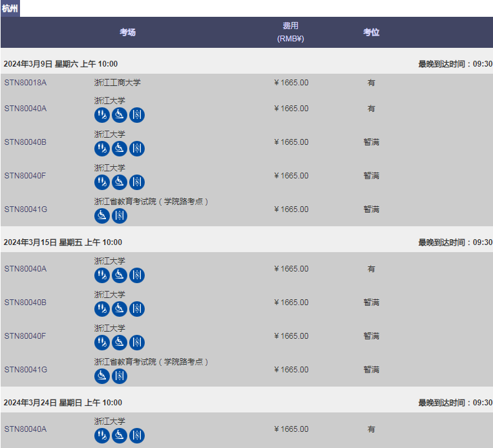Image resolution: width=493 pixels, height=448 pixels.
Task: Click restroom icon for STN80040A on March 24
Action: pos(102,436)
